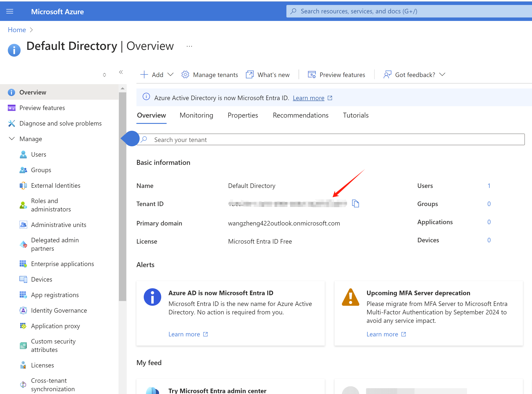This screenshot has width=532, height=394.
Task: Open Roles and administrators
Action: click(x=51, y=205)
